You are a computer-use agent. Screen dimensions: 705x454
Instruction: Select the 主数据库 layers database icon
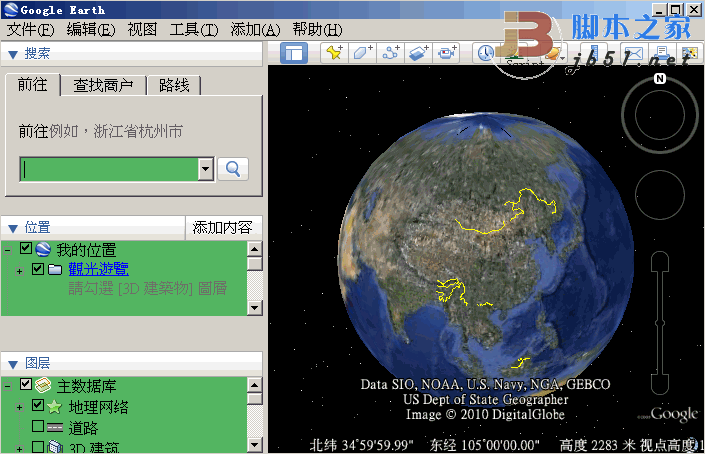pyautogui.click(x=43, y=385)
